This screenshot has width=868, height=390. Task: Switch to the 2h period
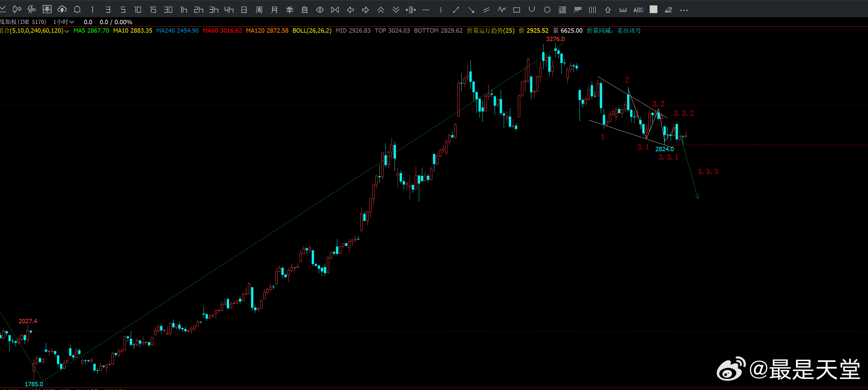click(x=198, y=10)
